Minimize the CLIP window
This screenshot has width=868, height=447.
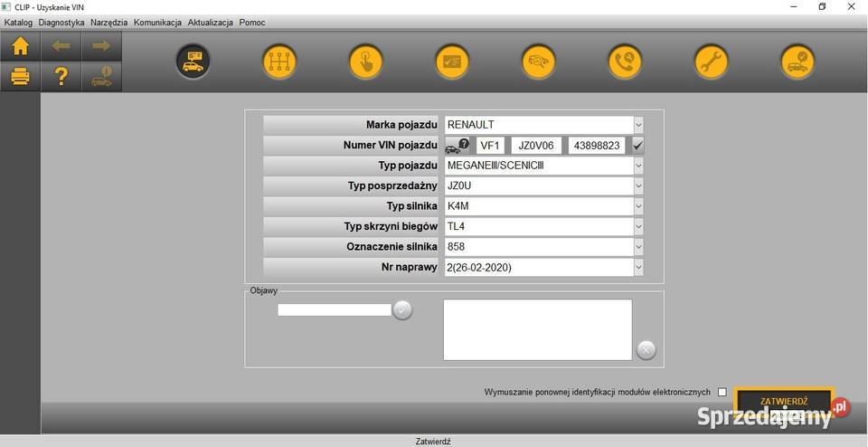click(795, 6)
